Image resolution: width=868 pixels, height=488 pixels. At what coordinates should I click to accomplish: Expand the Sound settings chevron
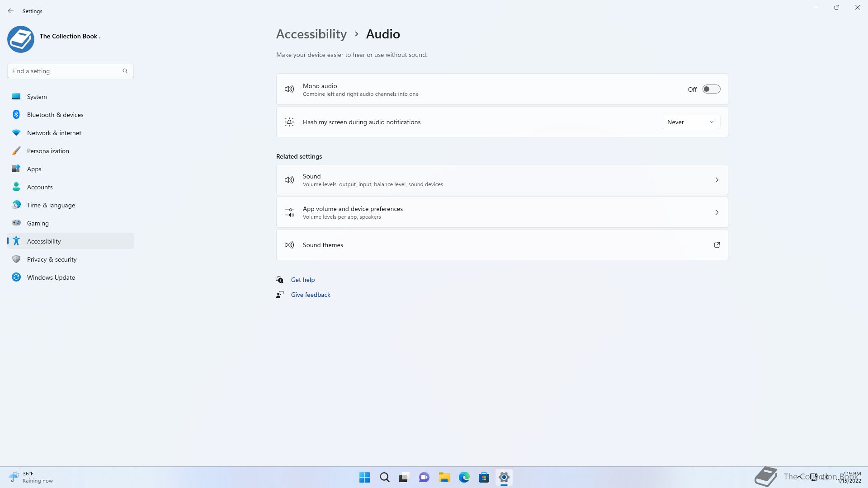click(717, 180)
